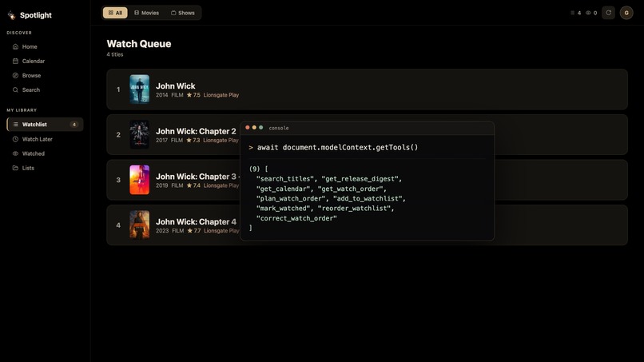Open the Watched history

(46, 153)
